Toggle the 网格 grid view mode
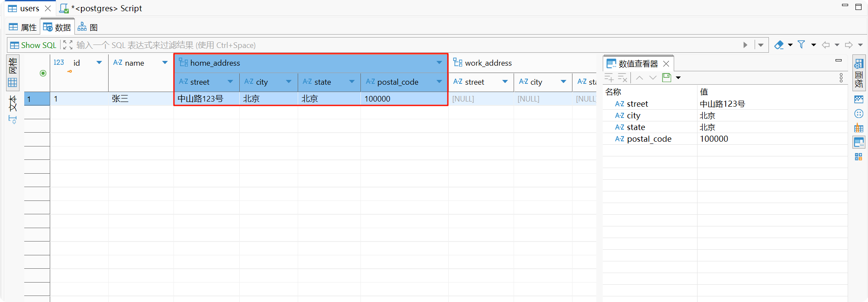 tap(13, 73)
